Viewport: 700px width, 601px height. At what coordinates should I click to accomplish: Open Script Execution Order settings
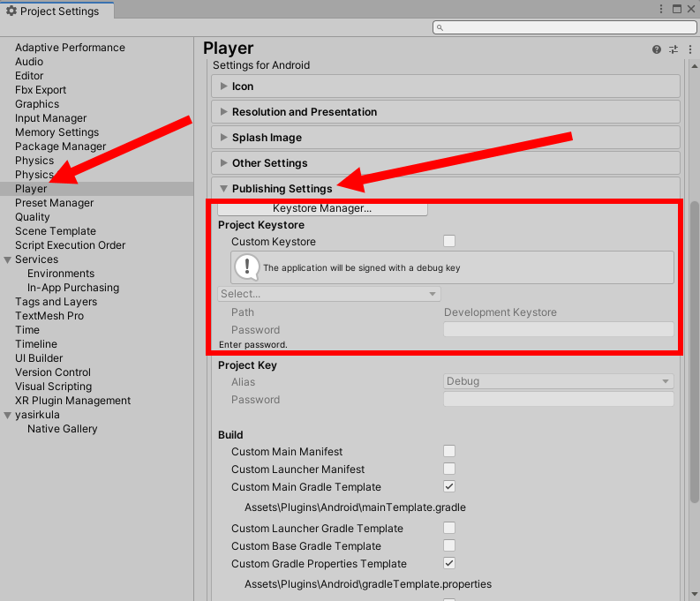(70, 245)
